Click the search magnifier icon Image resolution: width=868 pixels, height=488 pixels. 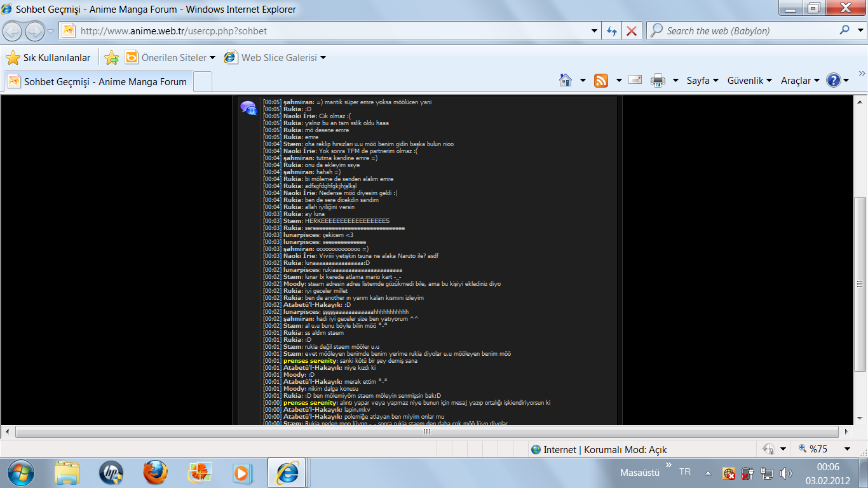tap(844, 30)
